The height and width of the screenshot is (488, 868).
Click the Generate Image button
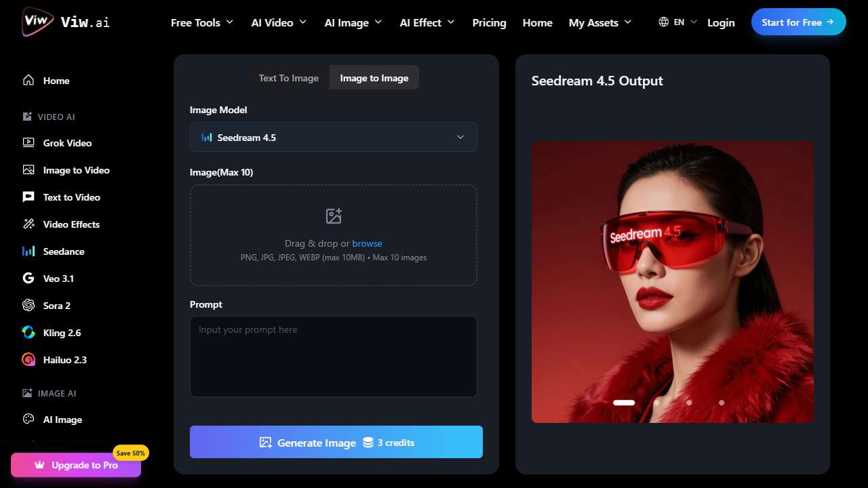pyautogui.click(x=336, y=442)
